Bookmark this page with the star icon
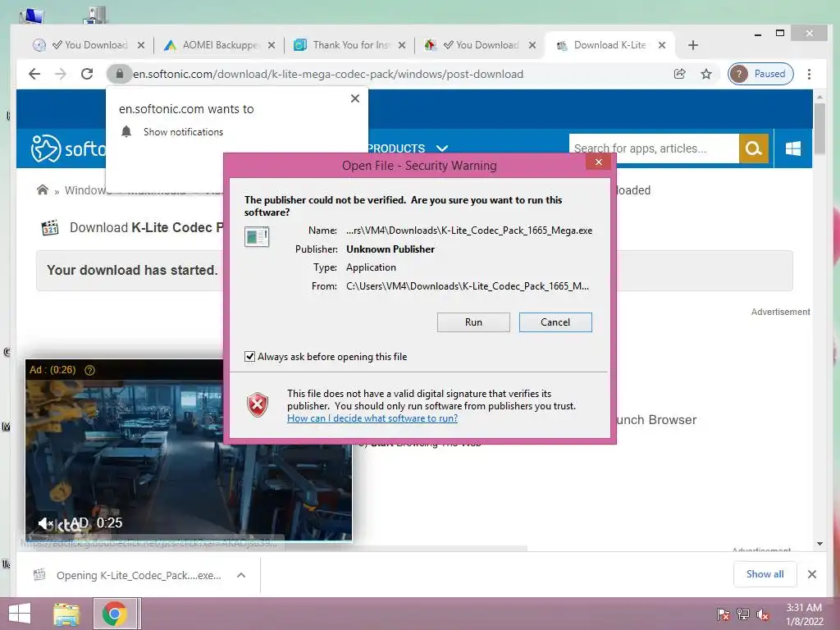 point(706,74)
